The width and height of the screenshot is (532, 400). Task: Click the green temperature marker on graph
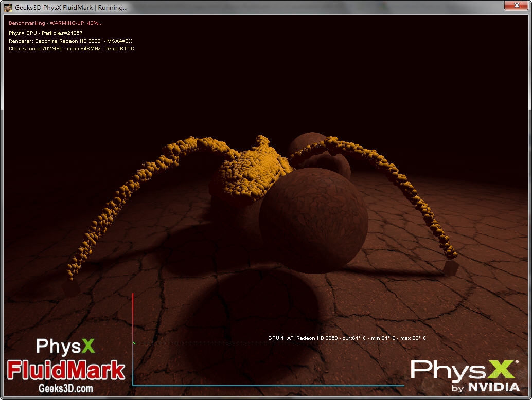point(134,343)
